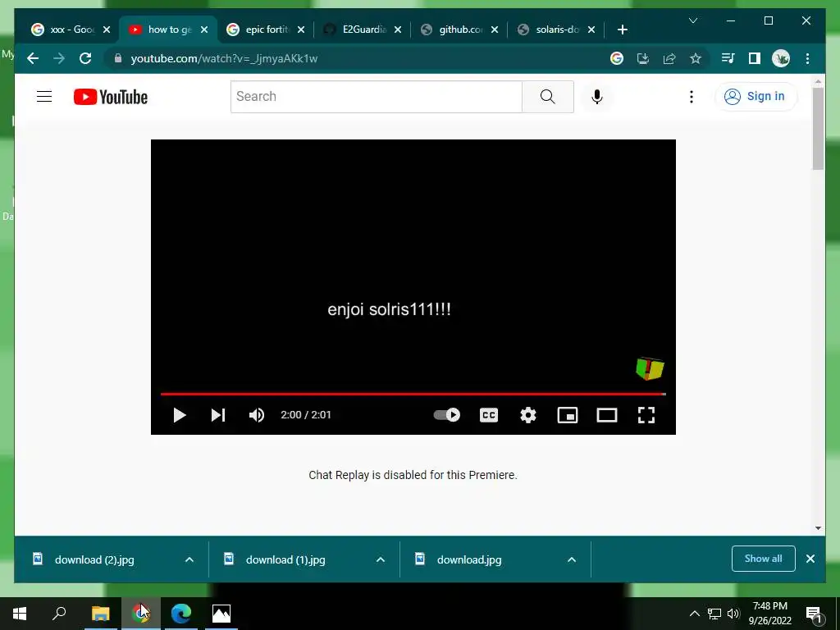Open the notification center

tap(815, 614)
